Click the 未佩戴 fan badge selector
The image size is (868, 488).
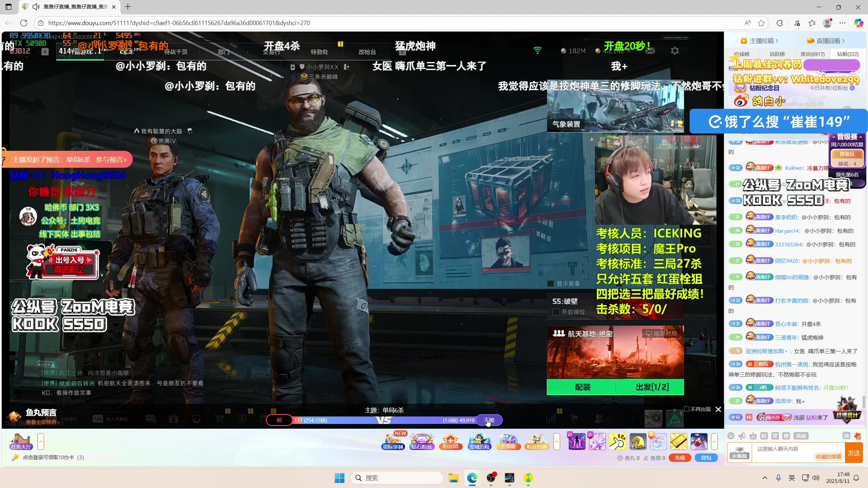point(739,452)
